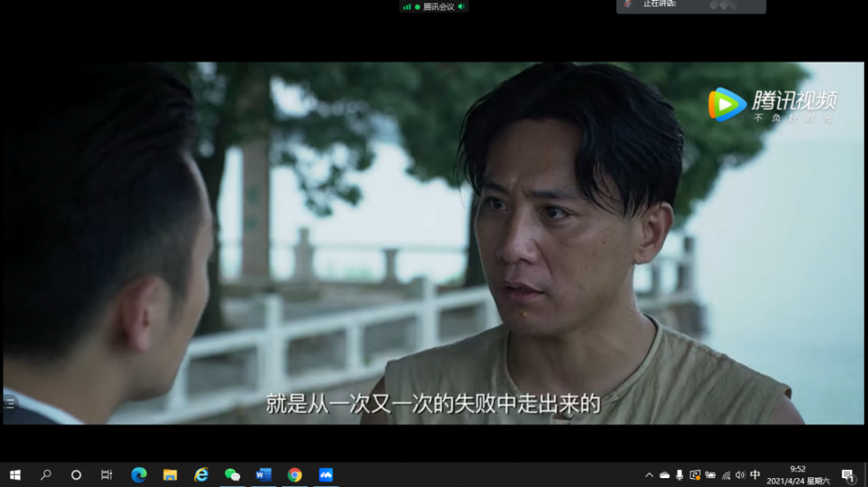Image resolution: width=868 pixels, height=487 pixels.
Task: Open the taskbar search magnifier
Action: click(x=46, y=475)
